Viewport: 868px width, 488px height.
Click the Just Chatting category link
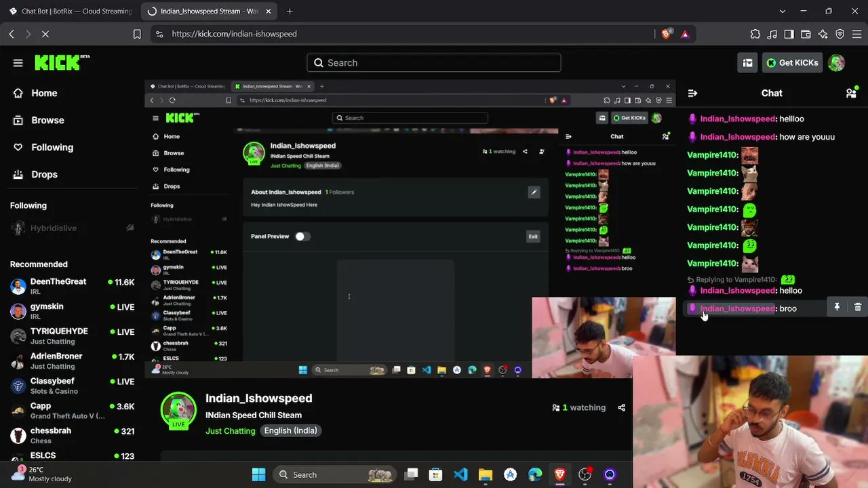click(x=231, y=431)
